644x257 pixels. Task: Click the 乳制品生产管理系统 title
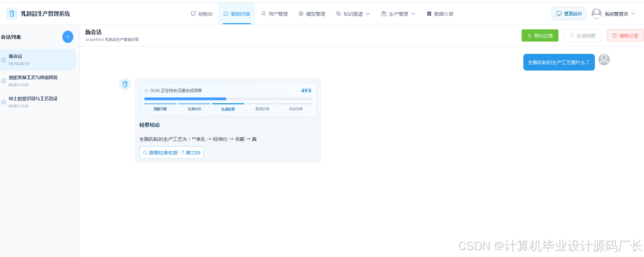45,14
